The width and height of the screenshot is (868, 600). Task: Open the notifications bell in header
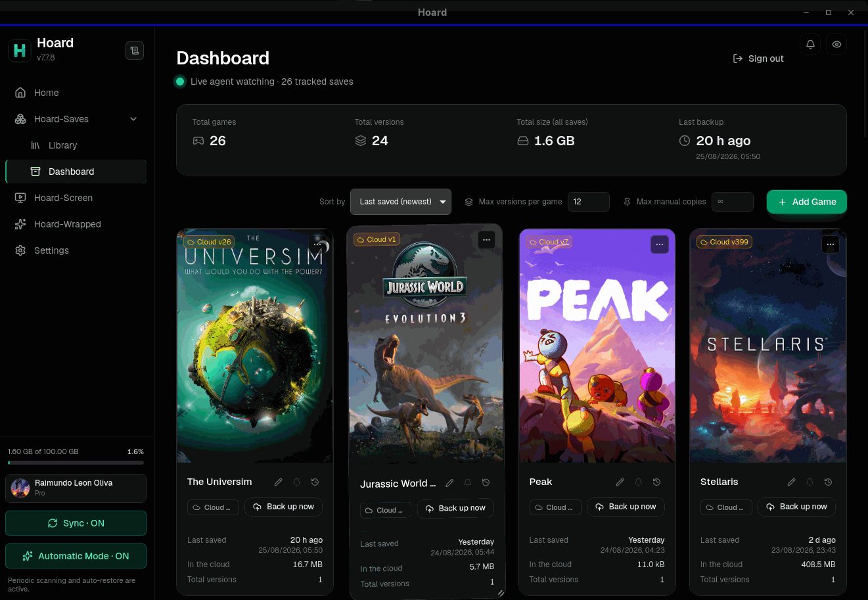click(x=810, y=44)
